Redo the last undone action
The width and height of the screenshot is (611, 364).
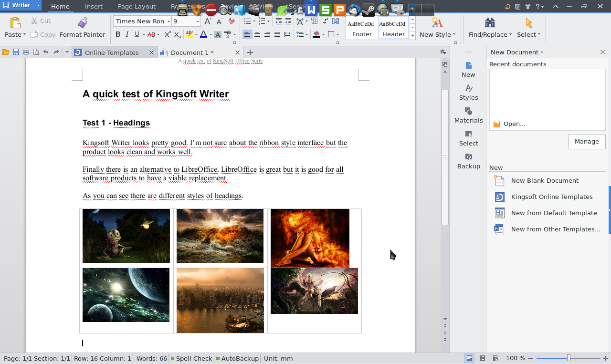point(56,52)
